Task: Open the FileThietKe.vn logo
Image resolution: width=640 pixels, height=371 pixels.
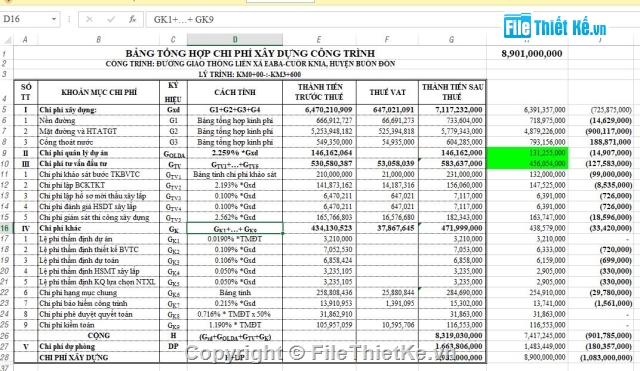Action: point(555,26)
